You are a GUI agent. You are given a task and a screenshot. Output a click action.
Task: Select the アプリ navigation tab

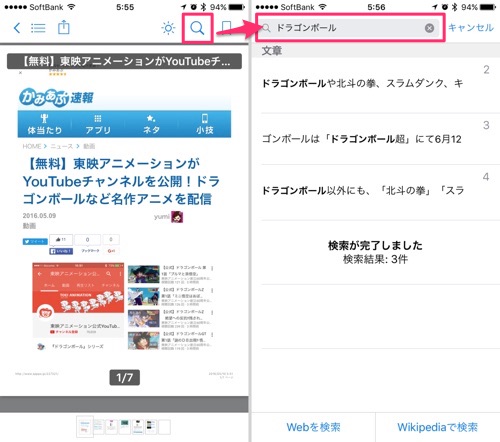click(98, 124)
